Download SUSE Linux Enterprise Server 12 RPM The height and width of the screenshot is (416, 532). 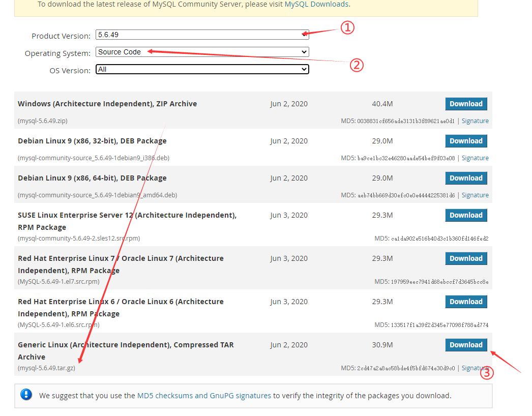466,215
